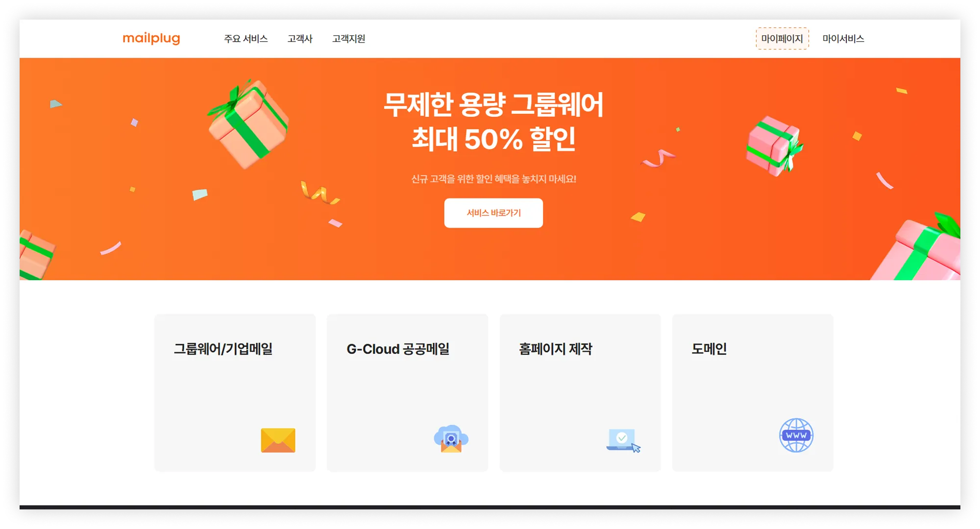Viewport: 980px width, 529px height.
Task: Click the yellow envelope icon
Action: point(278,440)
